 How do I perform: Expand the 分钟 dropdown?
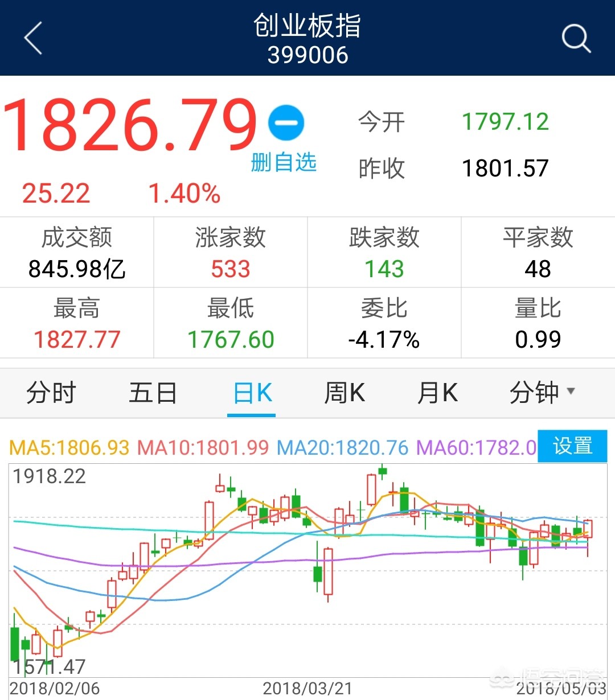point(542,393)
